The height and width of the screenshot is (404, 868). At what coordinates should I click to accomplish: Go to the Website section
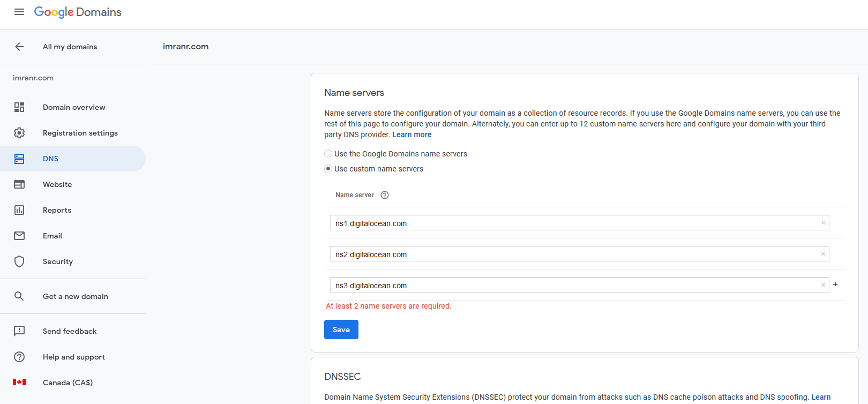57,184
